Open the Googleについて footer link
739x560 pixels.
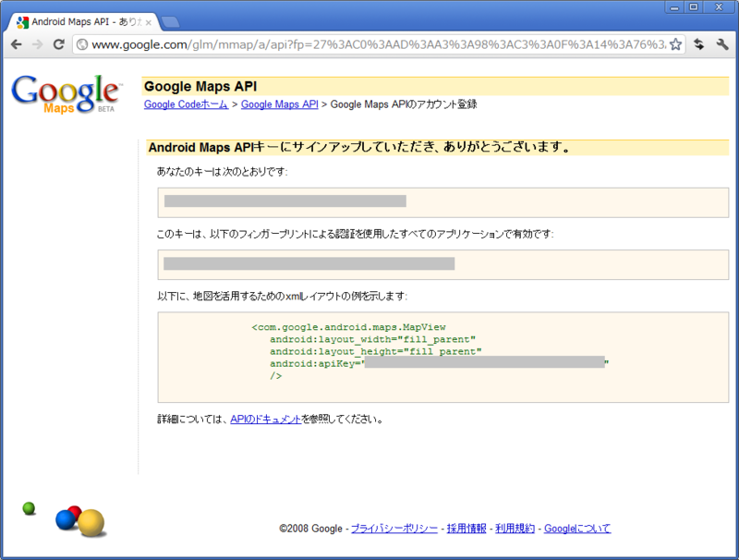(x=577, y=529)
